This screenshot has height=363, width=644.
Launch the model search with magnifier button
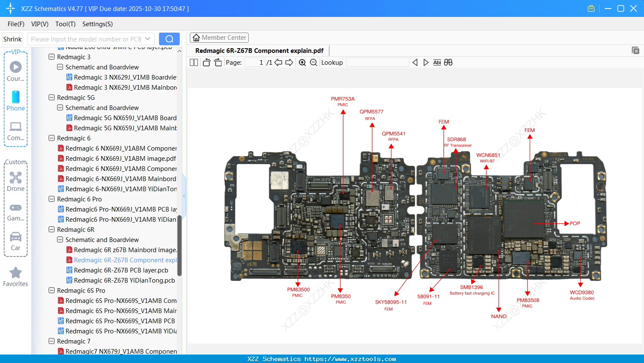[169, 38]
